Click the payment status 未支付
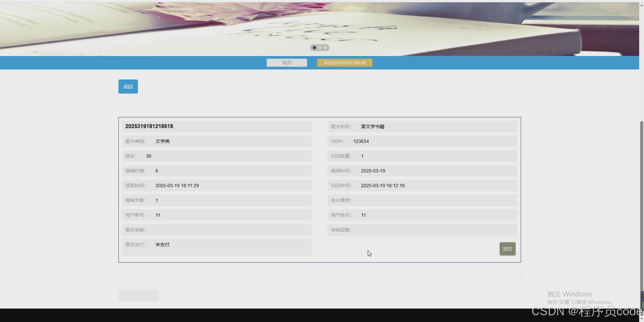644x322 pixels. click(162, 245)
